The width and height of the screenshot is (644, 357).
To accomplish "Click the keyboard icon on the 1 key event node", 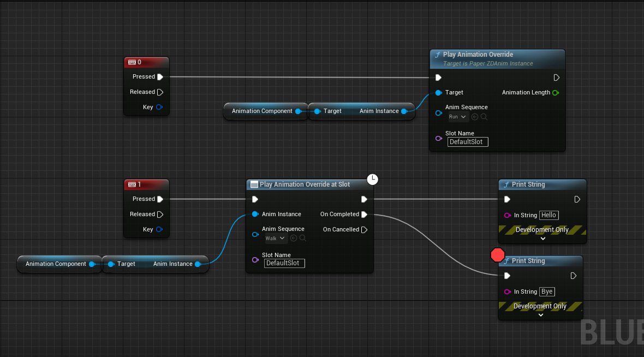I will [132, 185].
